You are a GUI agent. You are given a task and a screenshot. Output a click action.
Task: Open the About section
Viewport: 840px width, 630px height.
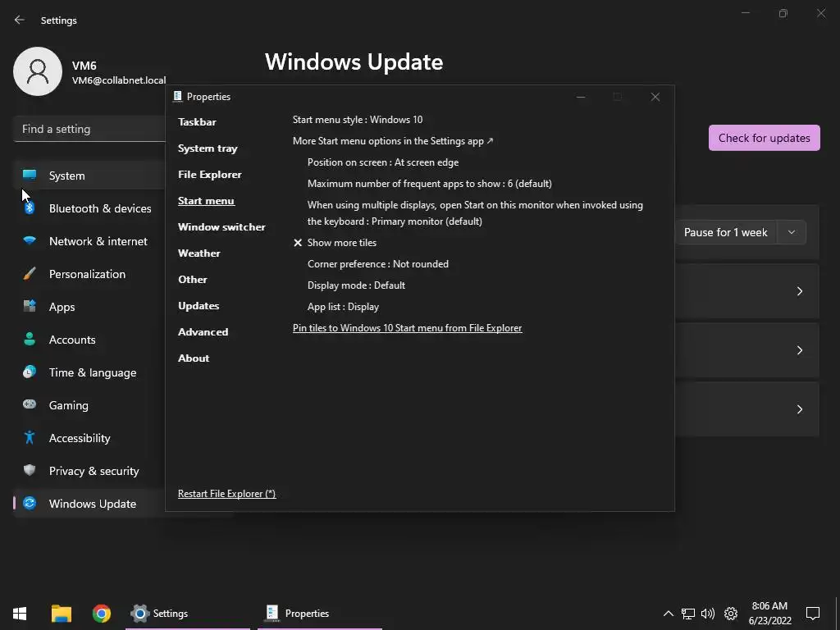tap(194, 358)
